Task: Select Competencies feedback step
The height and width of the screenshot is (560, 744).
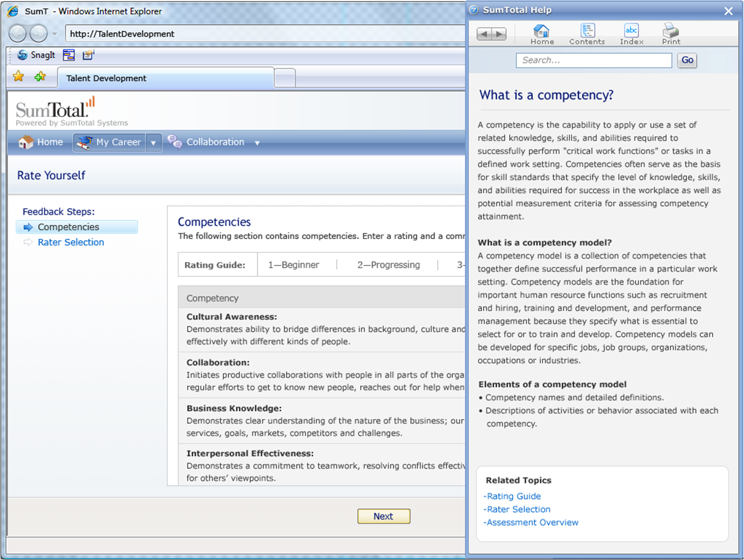Action: click(77, 227)
